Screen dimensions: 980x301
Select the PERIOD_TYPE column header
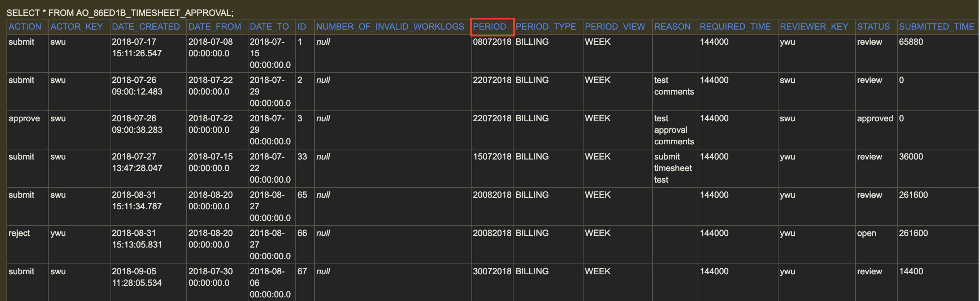click(x=546, y=27)
